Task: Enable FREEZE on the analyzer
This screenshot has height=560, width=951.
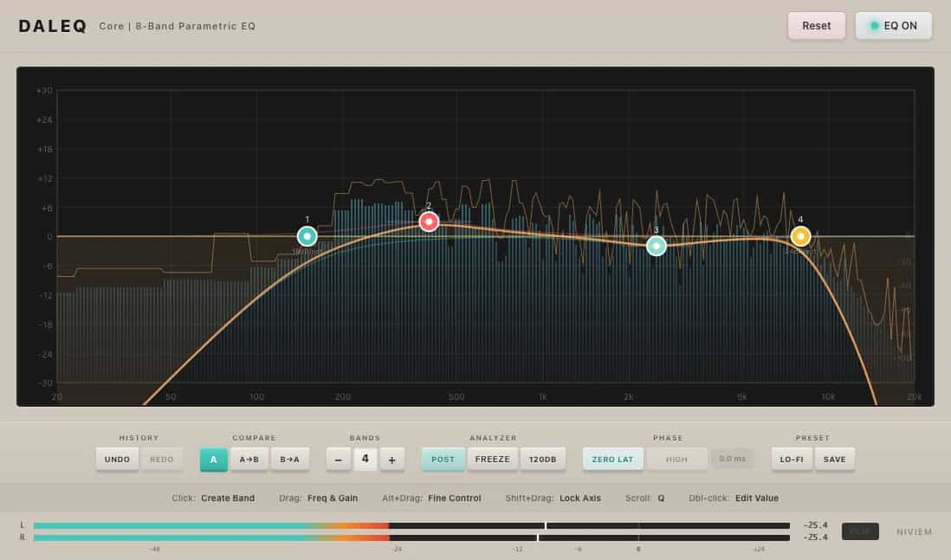Action: point(493,460)
